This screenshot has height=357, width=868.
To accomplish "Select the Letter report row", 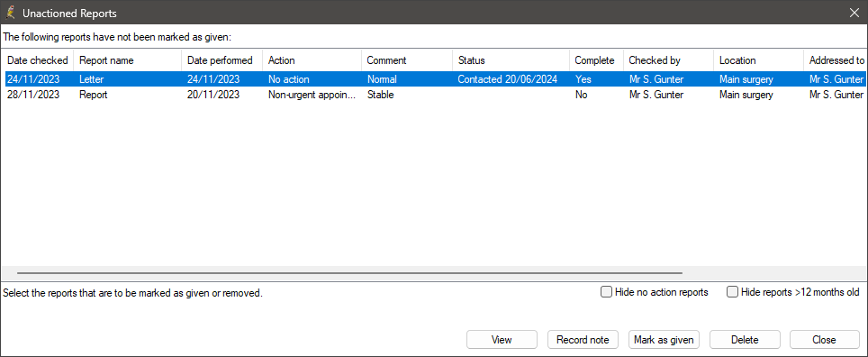I will 434,79.
